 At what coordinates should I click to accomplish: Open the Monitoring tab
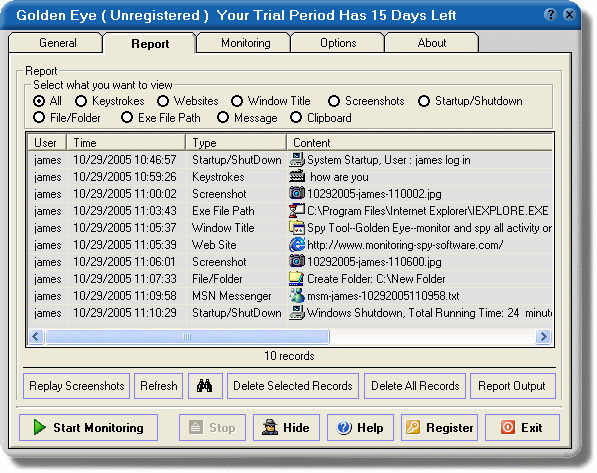[244, 43]
